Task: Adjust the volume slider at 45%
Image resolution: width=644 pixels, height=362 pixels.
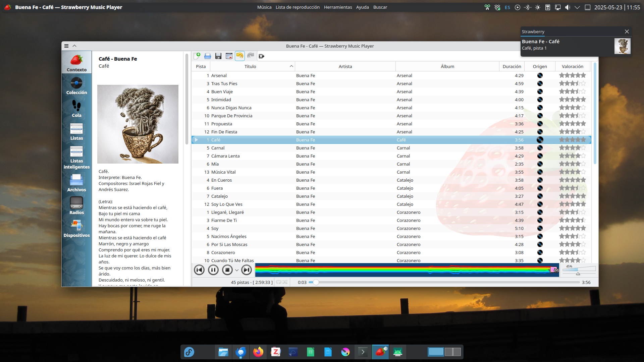Action: coord(579,270)
